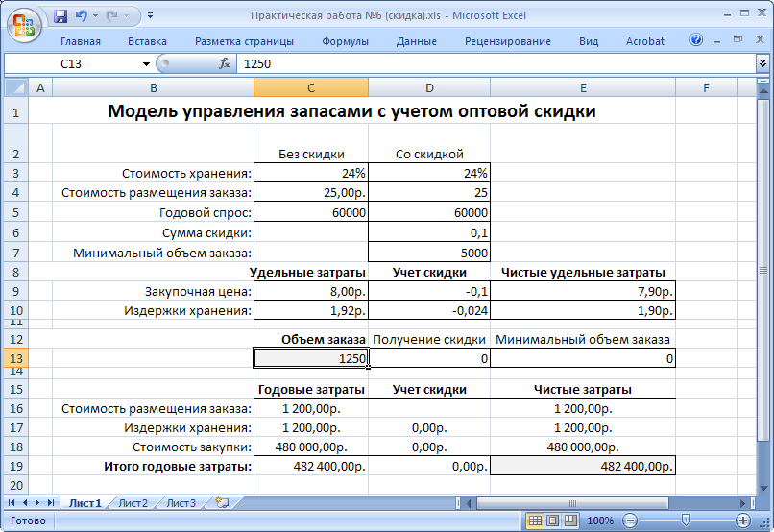The height and width of the screenshot is (532, 774).
Task: Undo the last action
Action: [81, 16]
